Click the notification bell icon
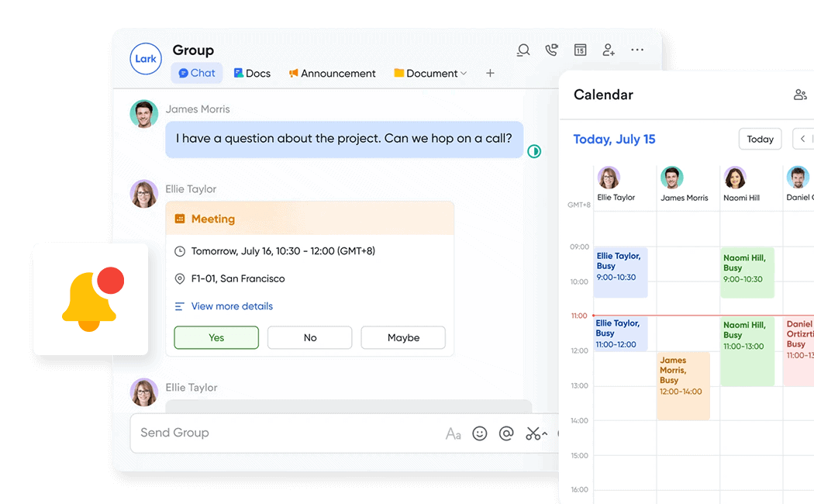Image resolution: width=814 pixels, height=504 pixels. pyautogui.click(x=90, y=299)
